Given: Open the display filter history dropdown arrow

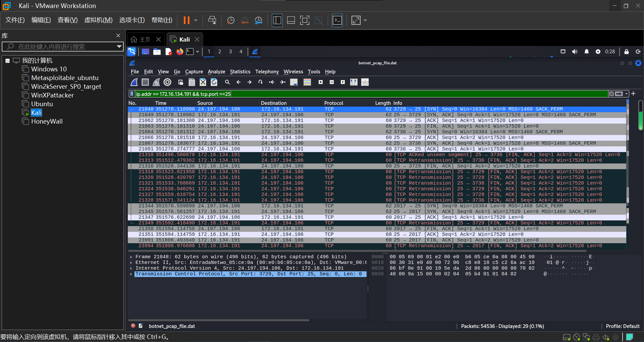Looking at the screenshot, I should click(x=627, y=94).
